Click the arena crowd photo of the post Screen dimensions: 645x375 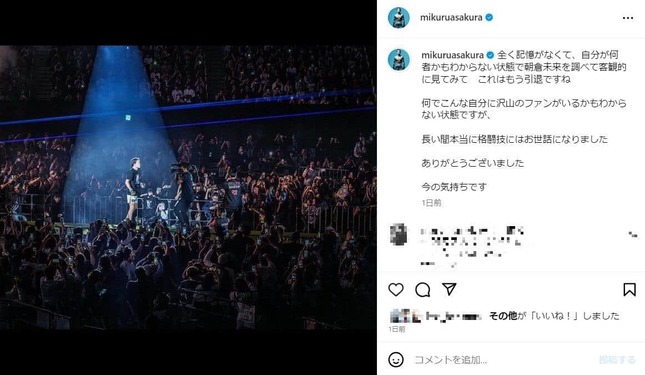pyautogui.click(x=188, y=188)
